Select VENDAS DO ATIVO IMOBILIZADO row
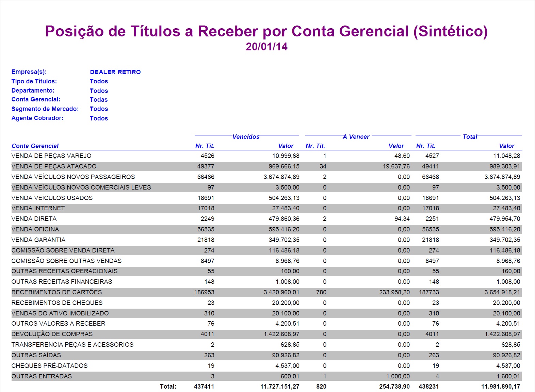This screenshot has height=392, width=535. click(x=266, y=313)
